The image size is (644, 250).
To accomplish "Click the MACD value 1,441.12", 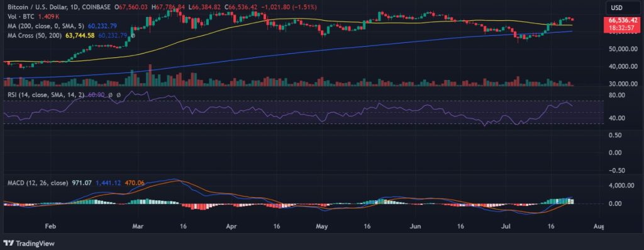I will [x=108, y=183].
